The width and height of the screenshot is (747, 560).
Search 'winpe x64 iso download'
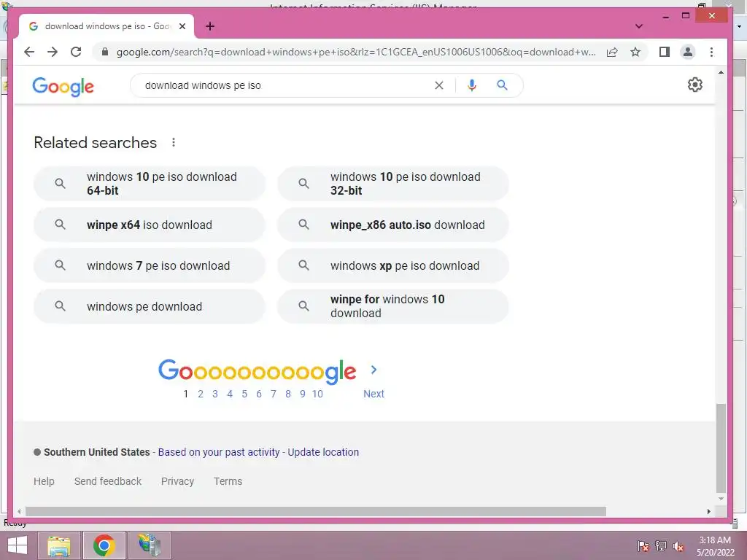pyautogui.click(x=149, y=225)
